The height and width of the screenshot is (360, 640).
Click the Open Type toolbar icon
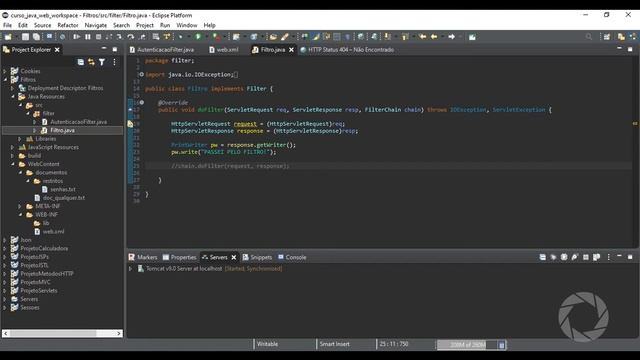(x=273, y=37)
